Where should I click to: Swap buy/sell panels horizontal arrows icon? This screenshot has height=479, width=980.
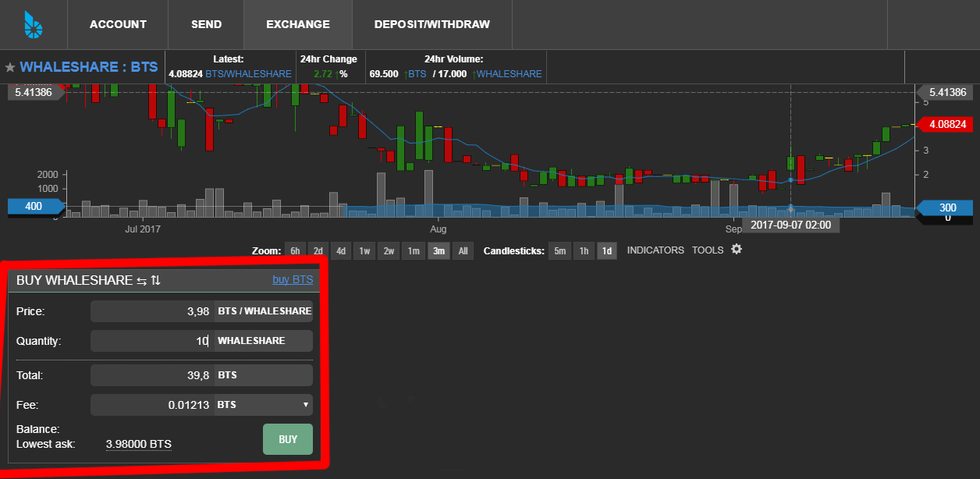(x=141, y=280)
